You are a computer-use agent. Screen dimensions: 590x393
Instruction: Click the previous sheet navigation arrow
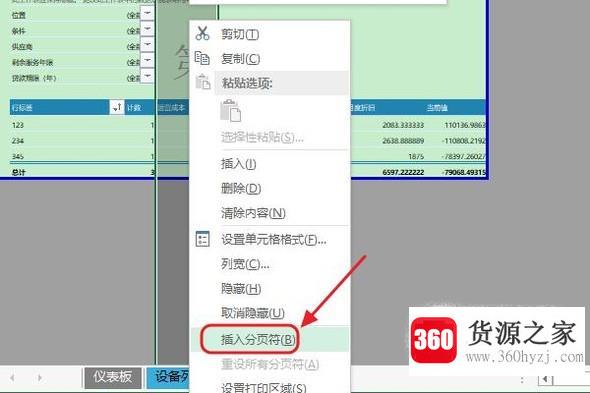[12, 378]
